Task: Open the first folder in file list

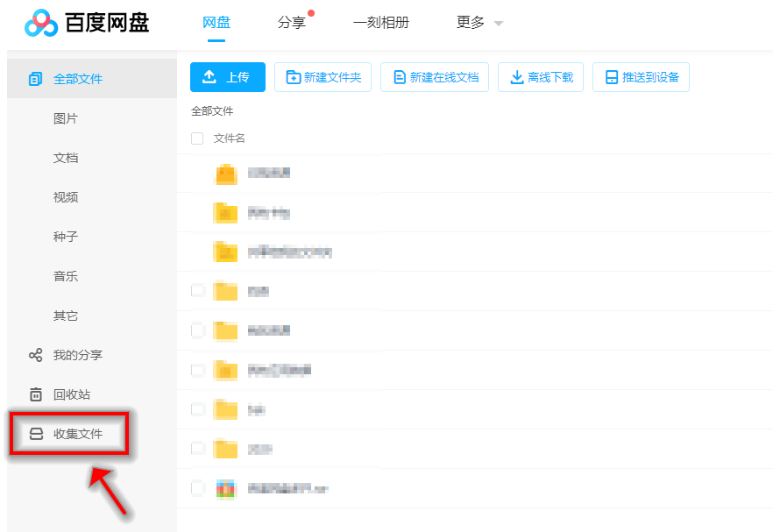Action: pos(268,173)
